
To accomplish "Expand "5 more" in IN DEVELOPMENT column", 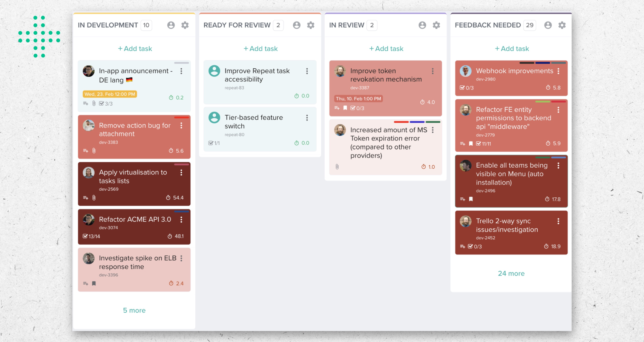I will pyautogui.click(x=134, y=310).
